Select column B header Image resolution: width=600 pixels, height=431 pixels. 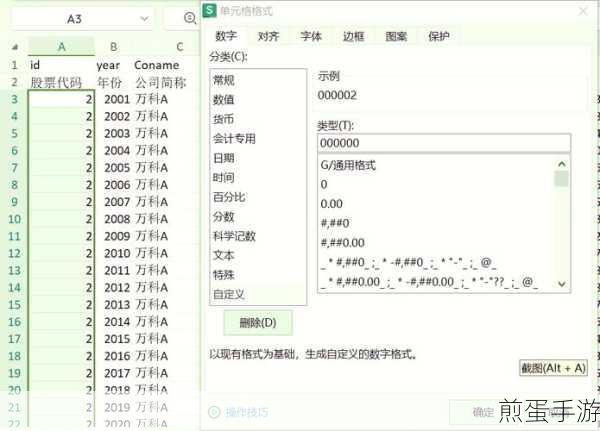pos(113,47)
